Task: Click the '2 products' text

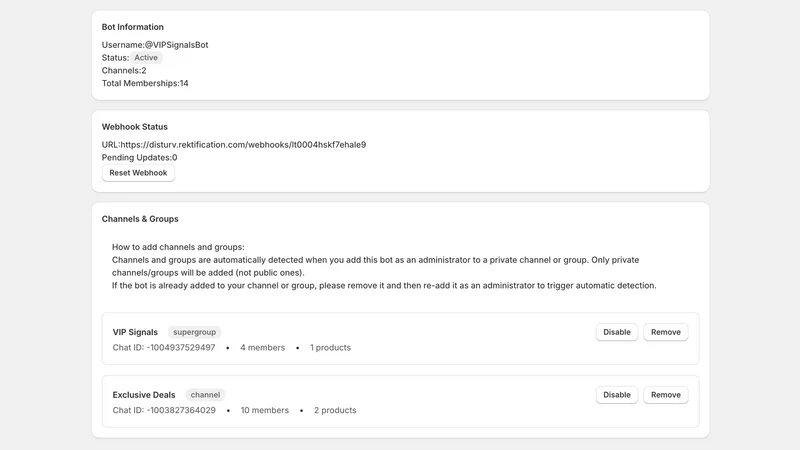Action: coord(335,410)
